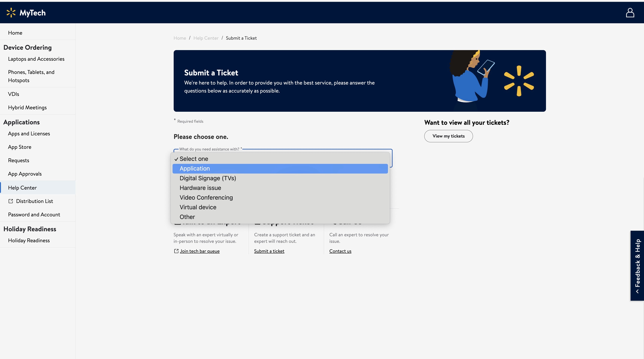
Task: Click the View my tickets button
Action: point(448,136)
